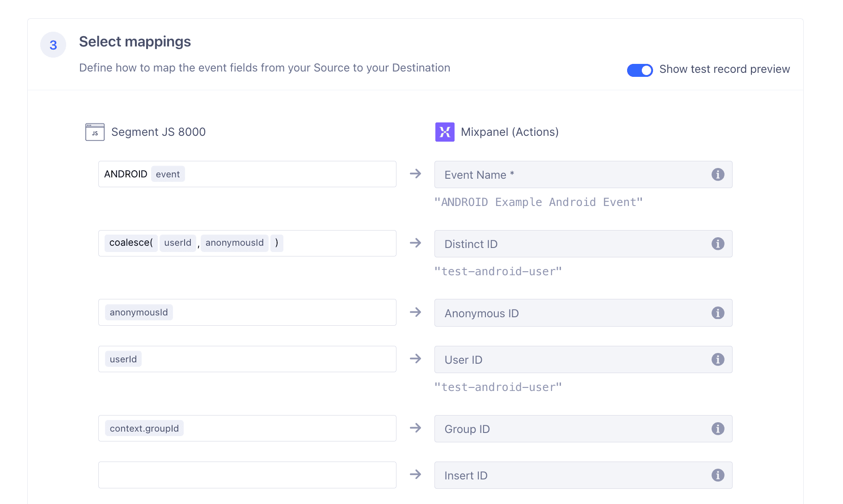Click the Insert ID info icon

point(718,475)
